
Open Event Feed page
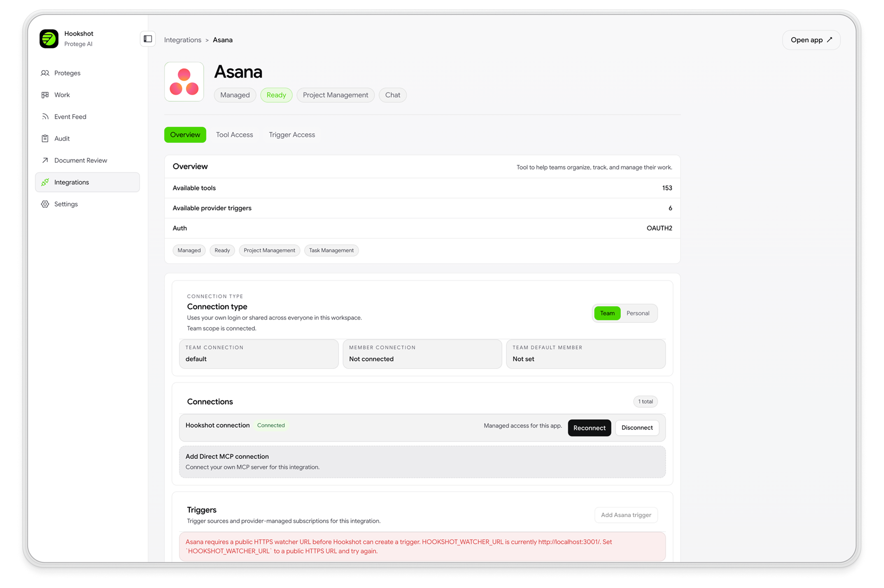click(88, 116)
